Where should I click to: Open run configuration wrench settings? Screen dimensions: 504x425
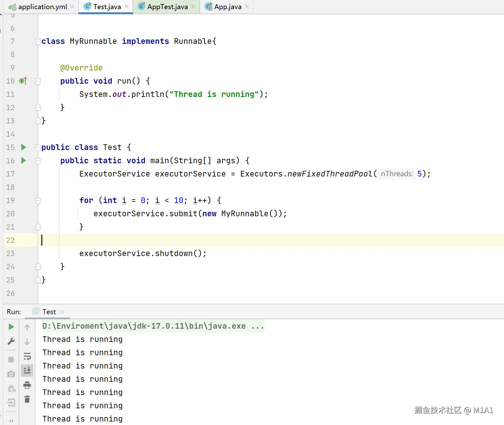point(11,341)
